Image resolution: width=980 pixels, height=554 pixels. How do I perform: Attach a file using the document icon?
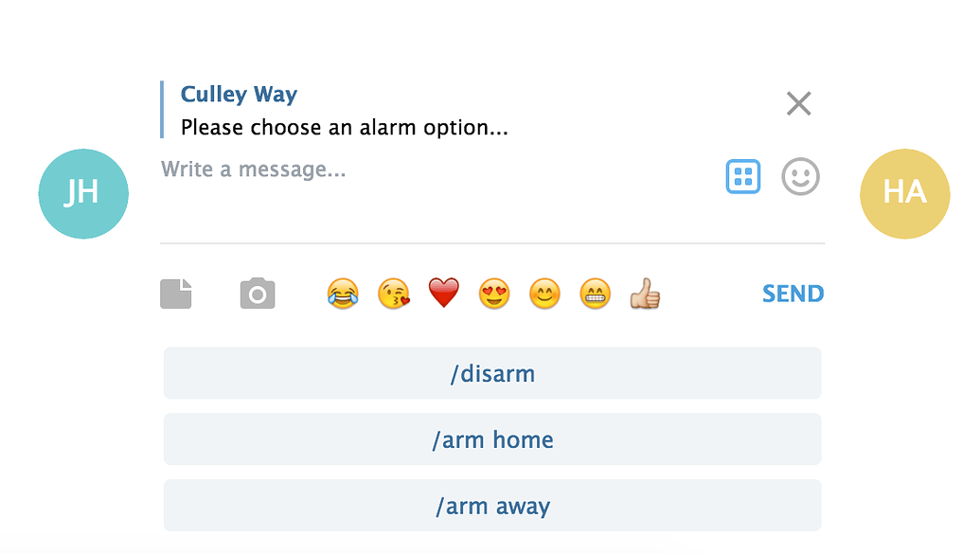(175, 294)
